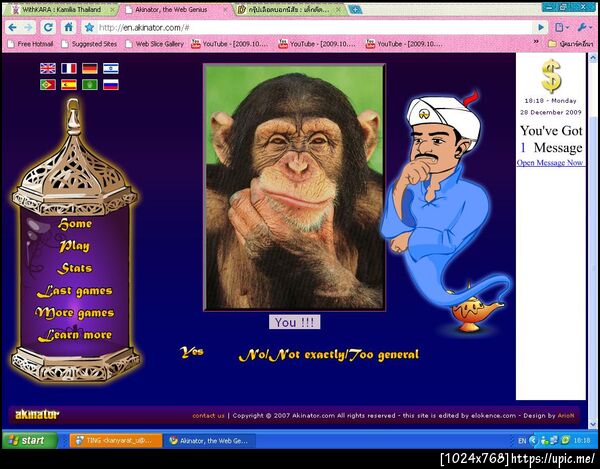Image resolution: width=600 pixels, height=469 pixels.
Task: Open Akinator Chrome taskbar button
Action: 210,441
